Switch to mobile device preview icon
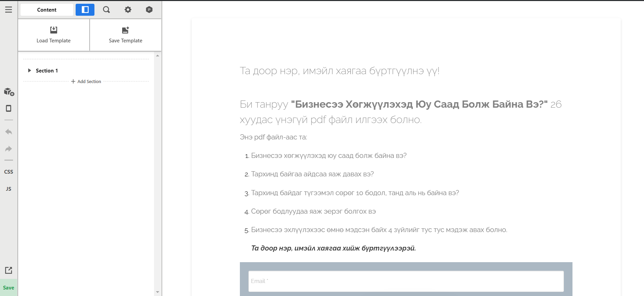The image size is (644, 296). click(9, 108)
